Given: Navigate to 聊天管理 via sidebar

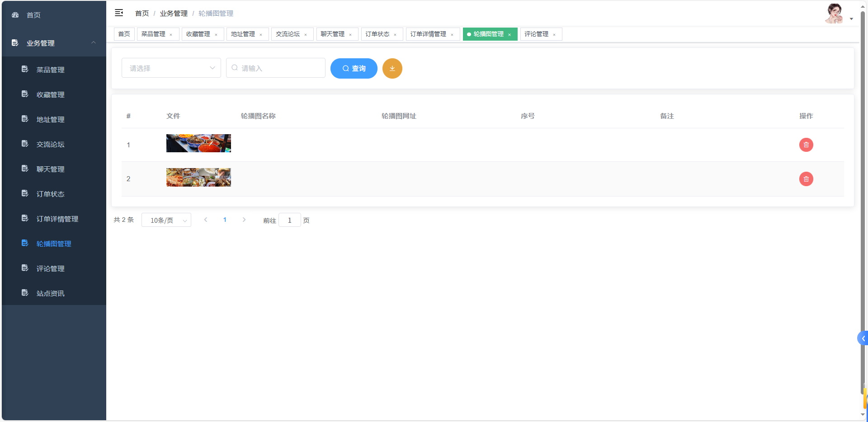Looking at the screenshot, I should pos(51,169).
